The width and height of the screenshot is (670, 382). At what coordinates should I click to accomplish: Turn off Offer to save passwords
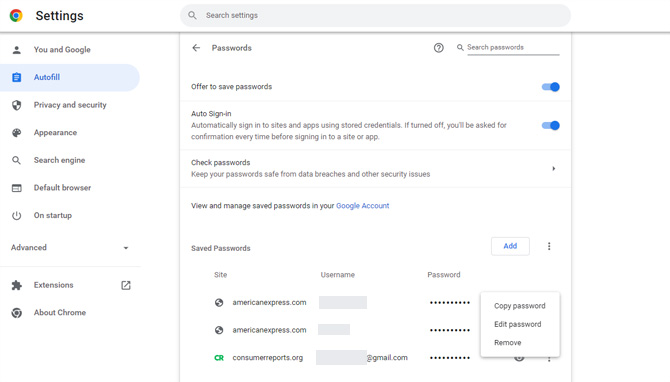point(550,87)
